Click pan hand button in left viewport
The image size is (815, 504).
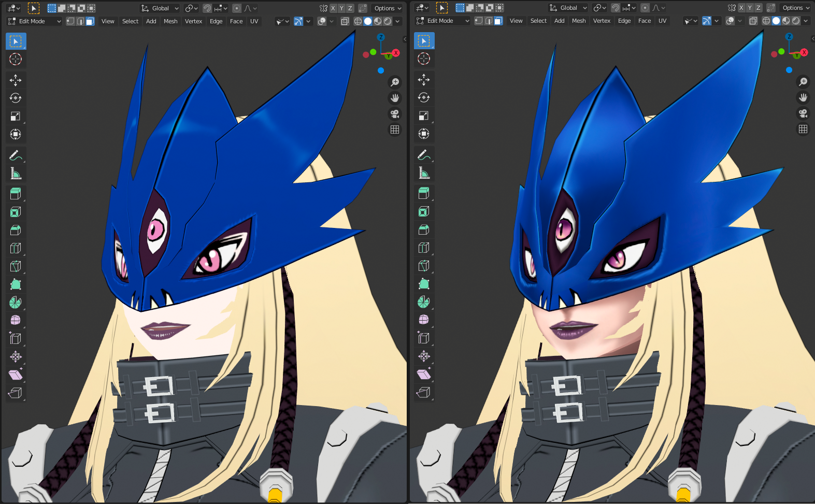click(x=395, y=98)
